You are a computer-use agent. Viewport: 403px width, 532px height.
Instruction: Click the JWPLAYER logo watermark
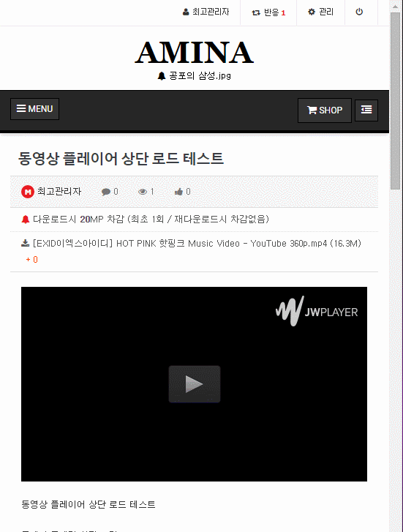click(317, 310)
